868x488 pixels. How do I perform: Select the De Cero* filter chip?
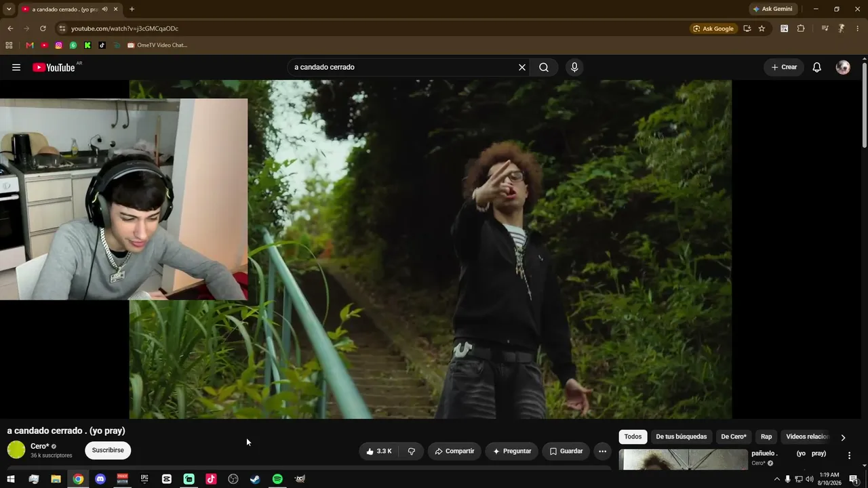734,437
